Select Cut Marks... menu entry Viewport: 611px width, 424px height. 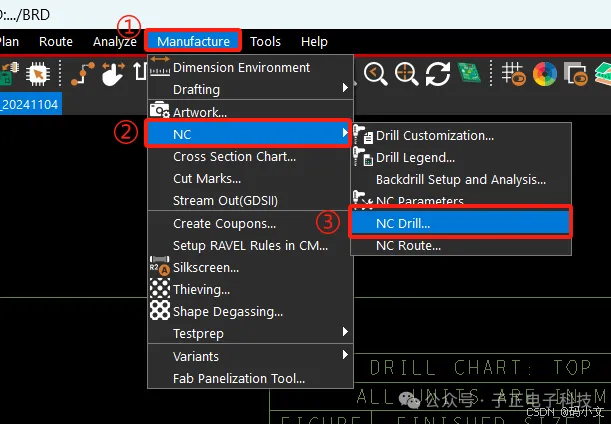pos(250,178)
